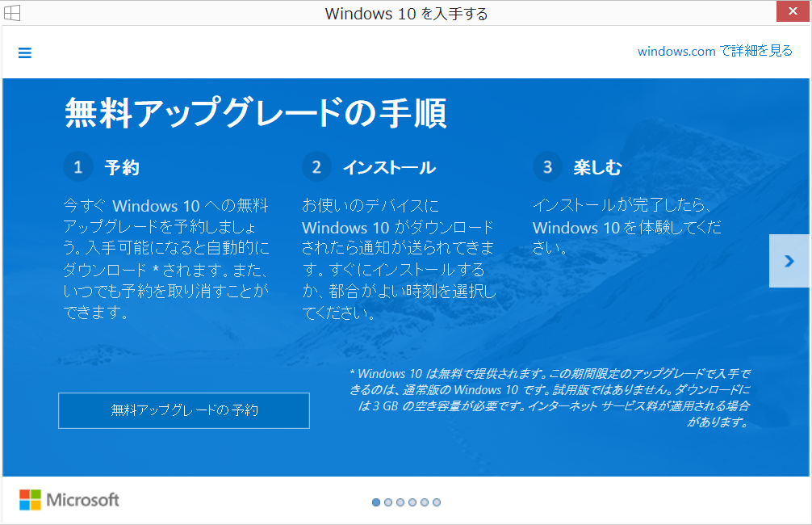Click the step 3 number circle
This screenshot has height=525, width=812.
547,167
